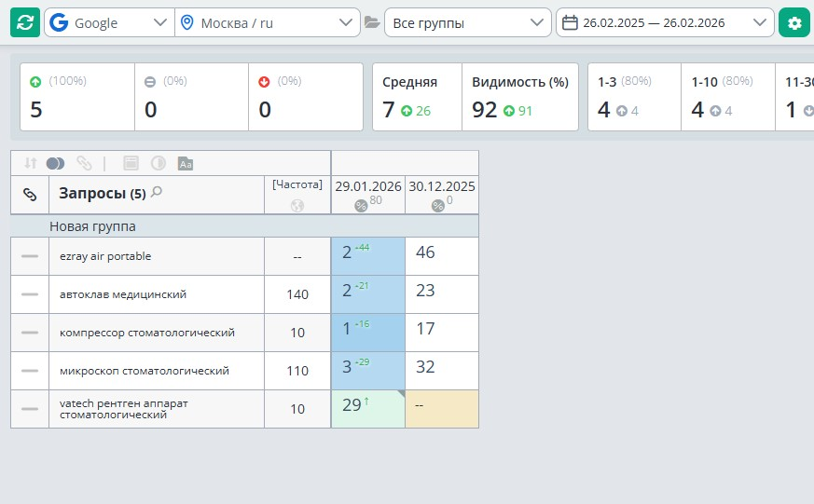Click the green refresh button

point(25,22)
